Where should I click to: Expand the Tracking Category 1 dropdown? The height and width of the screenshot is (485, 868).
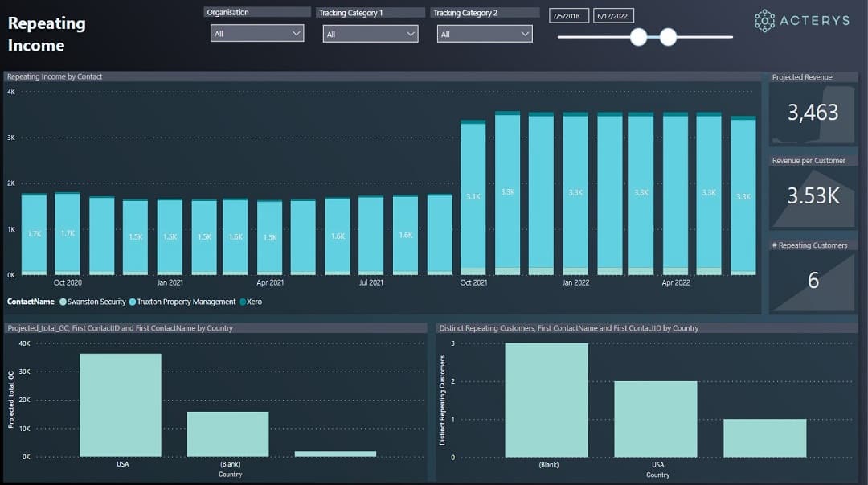(x=370, y=34)
